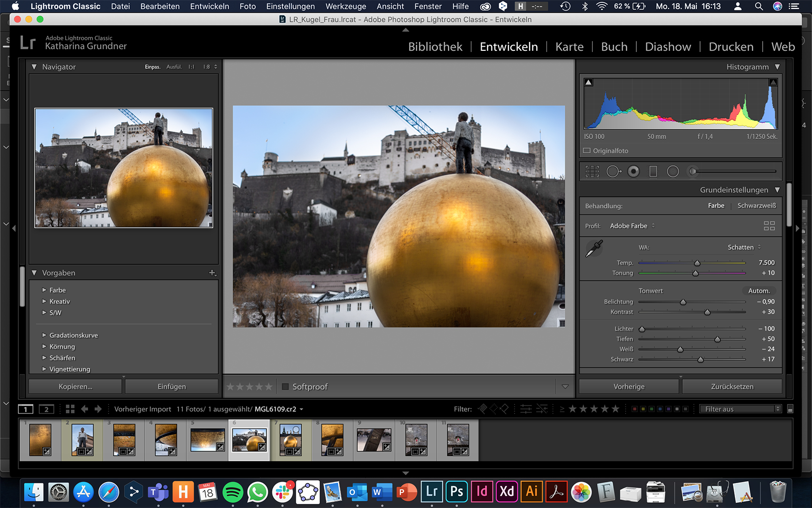Click the Zurücksetzen button

732,387
